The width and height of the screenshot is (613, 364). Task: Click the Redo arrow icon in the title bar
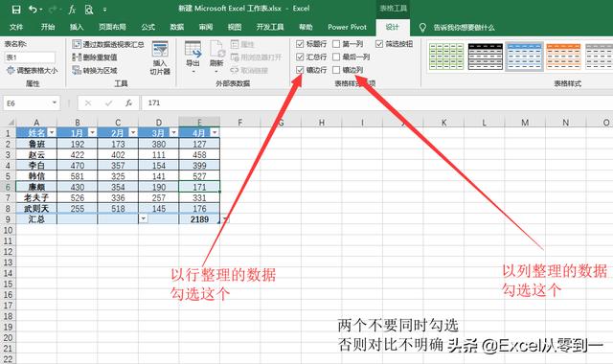[x=53, y=9]
